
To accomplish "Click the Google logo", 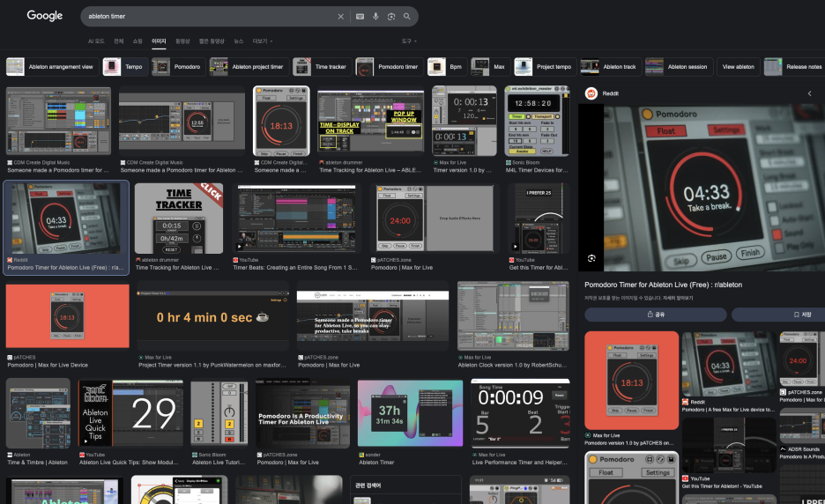I will tap(45, 16).
